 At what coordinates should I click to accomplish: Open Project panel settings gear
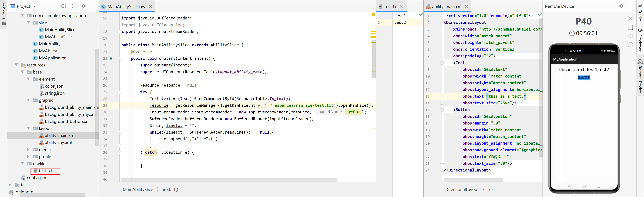(84, 6)
